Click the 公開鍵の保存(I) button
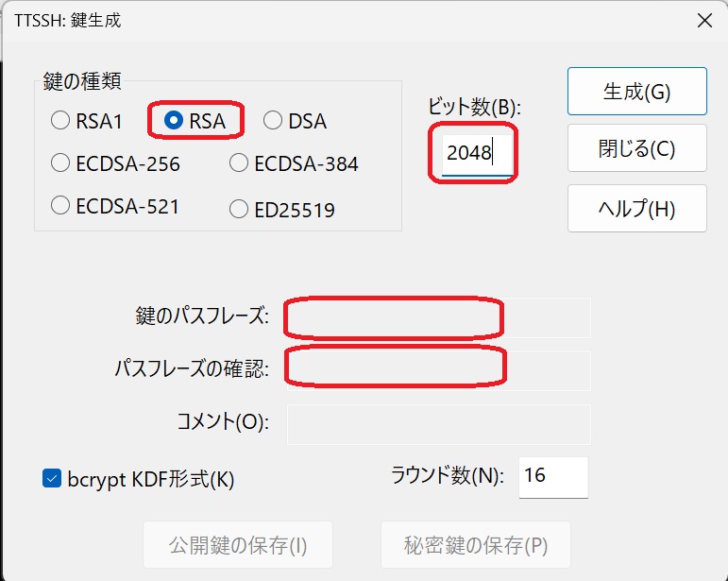 point(238,545)
